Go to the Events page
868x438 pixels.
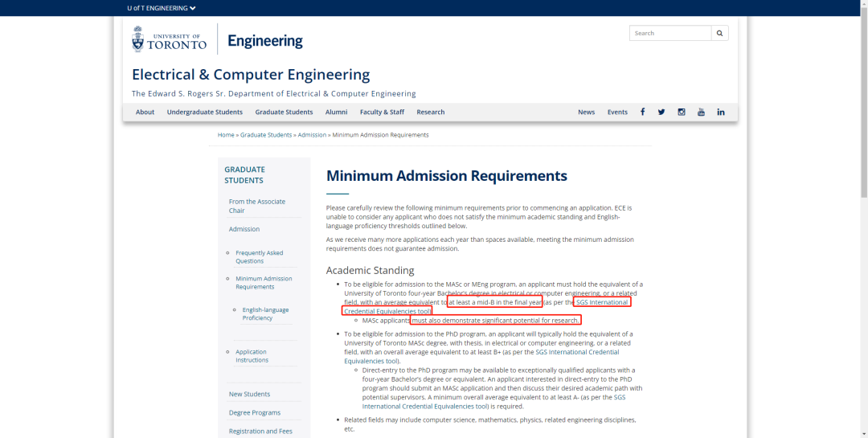point(617,112)
